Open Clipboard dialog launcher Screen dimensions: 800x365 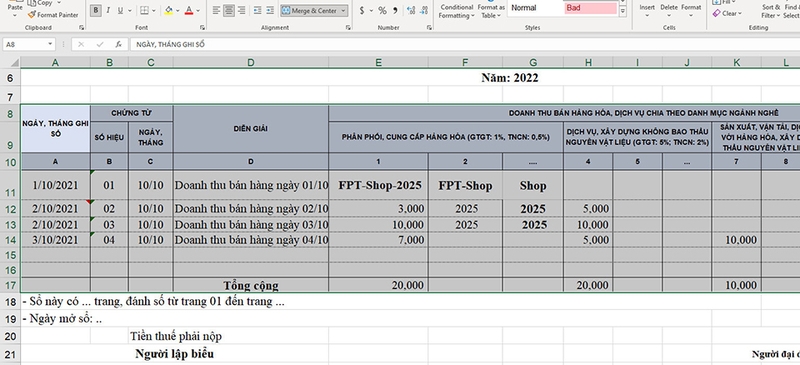[x=81, y=28]
